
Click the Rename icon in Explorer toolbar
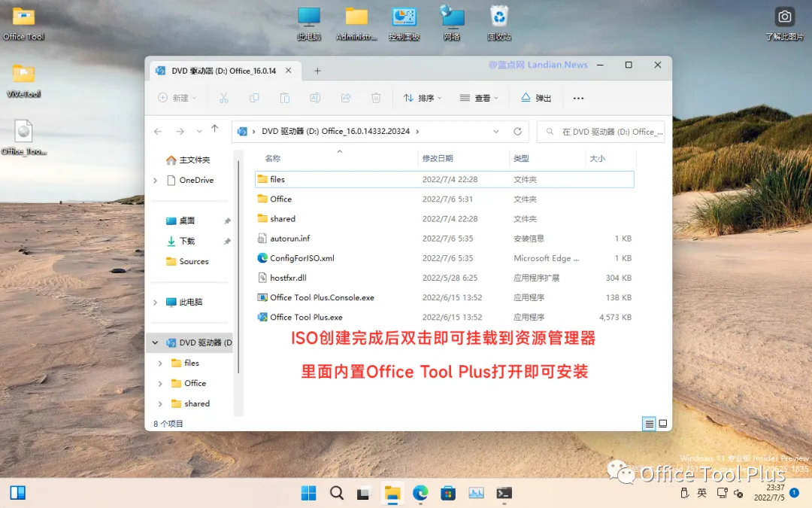tap(315, 98)
